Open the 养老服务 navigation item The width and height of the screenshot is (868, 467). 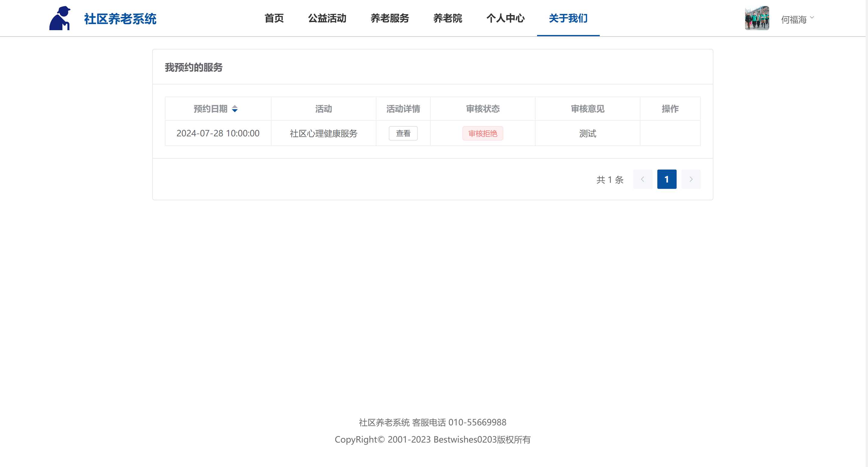pyautogui.click(x=389, y=18)
